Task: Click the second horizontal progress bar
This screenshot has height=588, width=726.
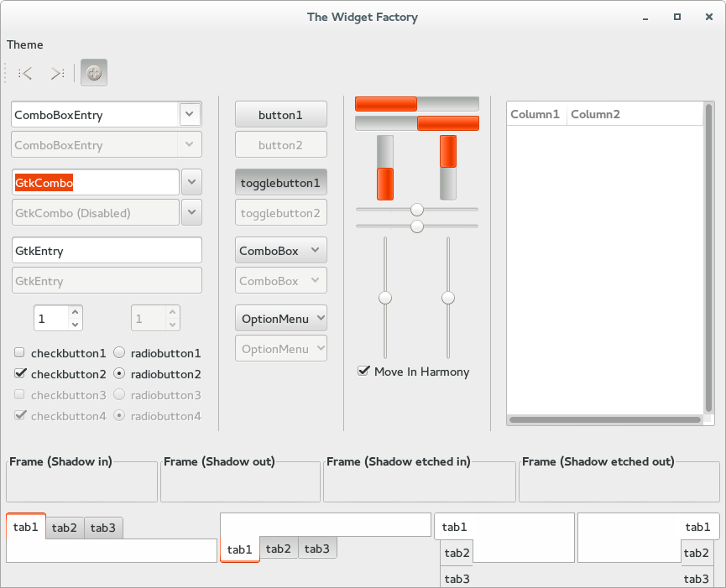Action: [x=416, y=123]
